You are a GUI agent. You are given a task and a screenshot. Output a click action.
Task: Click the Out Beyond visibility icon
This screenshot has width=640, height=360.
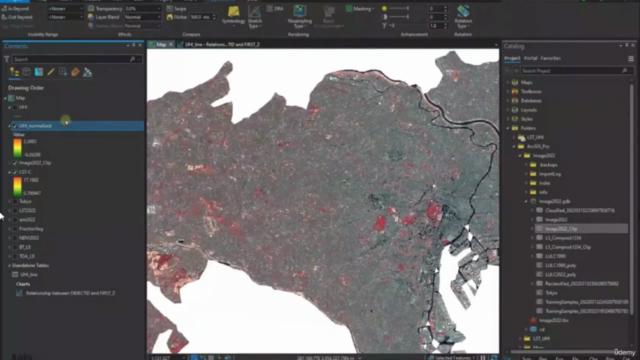[x=4, y=17]
